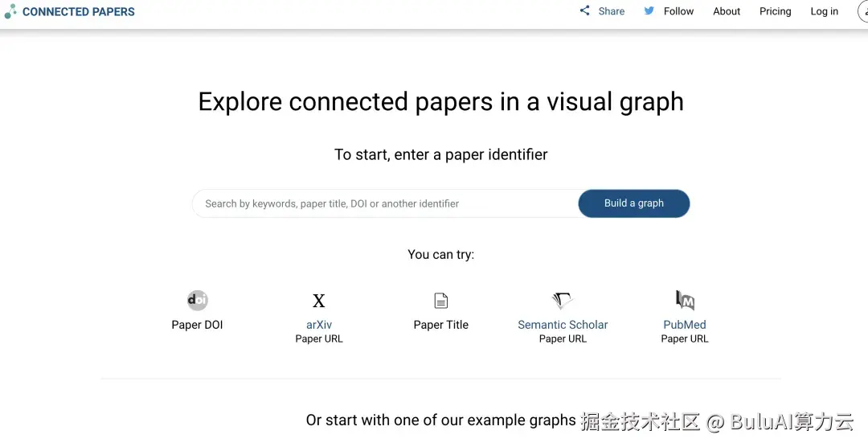Click the Connected Papers logo icon
The width and height of the screenshot is (868, 447).
point(10,11)
